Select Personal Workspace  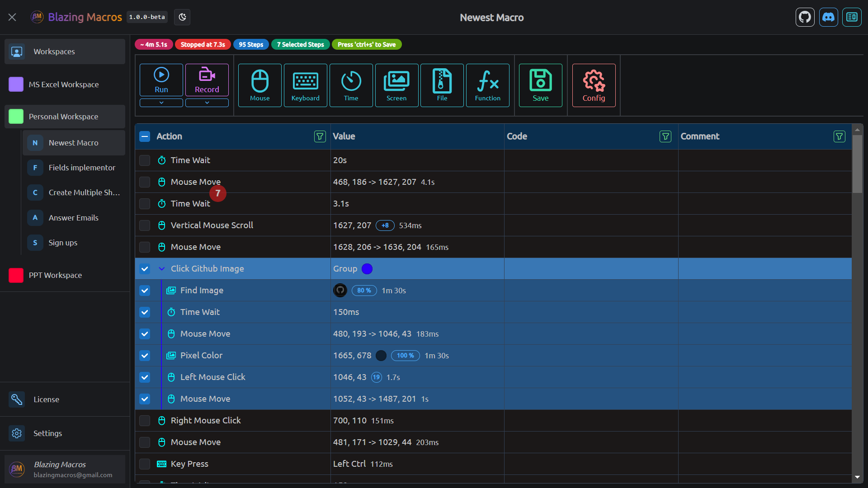point(65,117)
